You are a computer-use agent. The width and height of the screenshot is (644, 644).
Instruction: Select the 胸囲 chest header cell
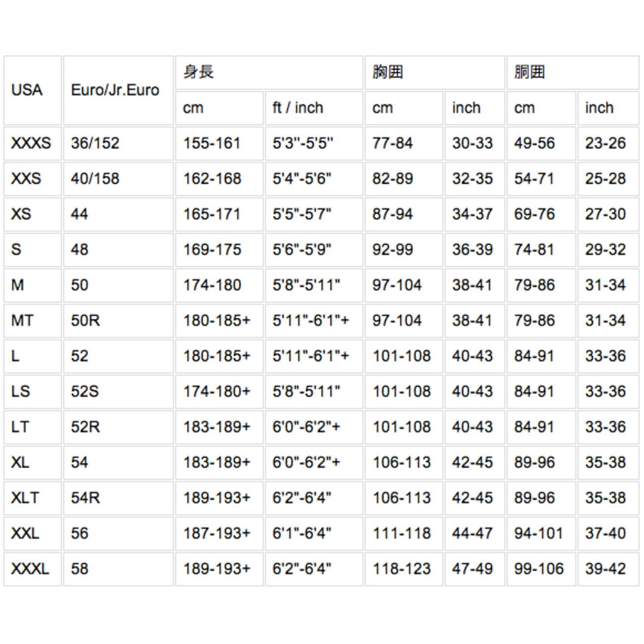[387, 72]
